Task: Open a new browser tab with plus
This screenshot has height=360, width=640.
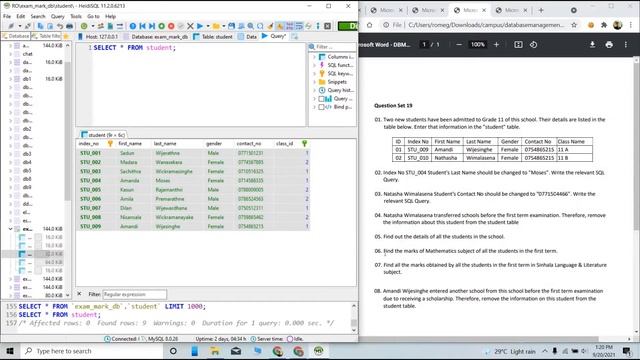Action: (x=541, y=10)
